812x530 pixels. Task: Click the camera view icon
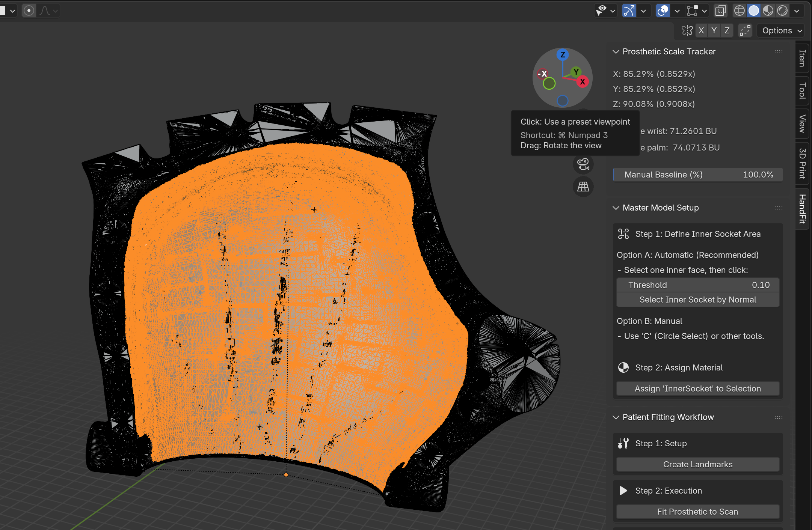tap(583, 164)
